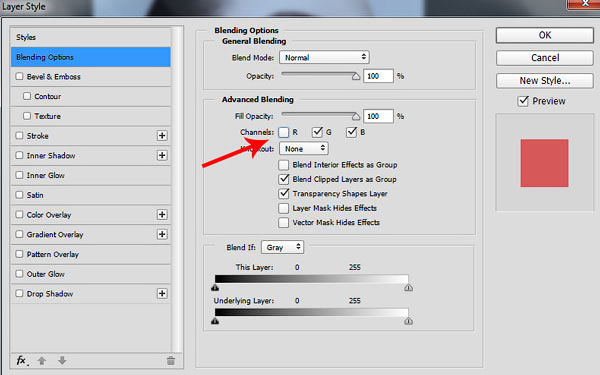The width and height of the screenshot is (600, 375).
Task: Enable the Pattern Overlay checkbox
Action: (x=19, y=254)
